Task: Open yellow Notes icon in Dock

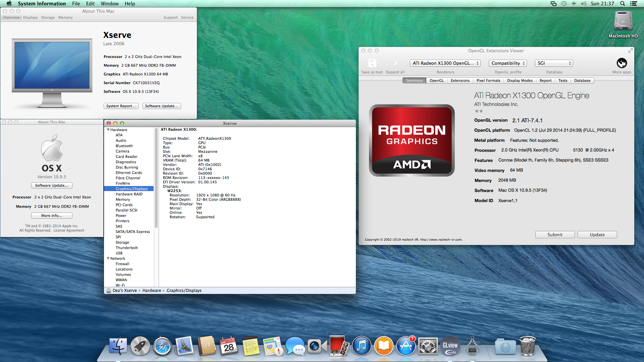Action: click(x=251, y=346)
